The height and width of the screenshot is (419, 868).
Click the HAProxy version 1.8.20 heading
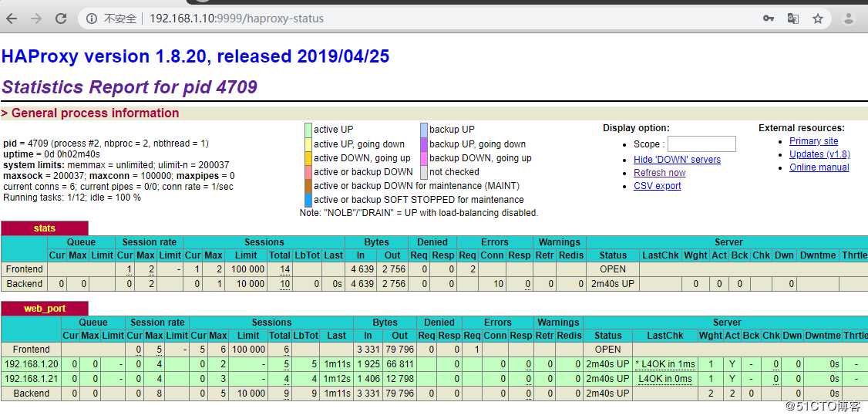pyautogui.click(x=195, y=56)
